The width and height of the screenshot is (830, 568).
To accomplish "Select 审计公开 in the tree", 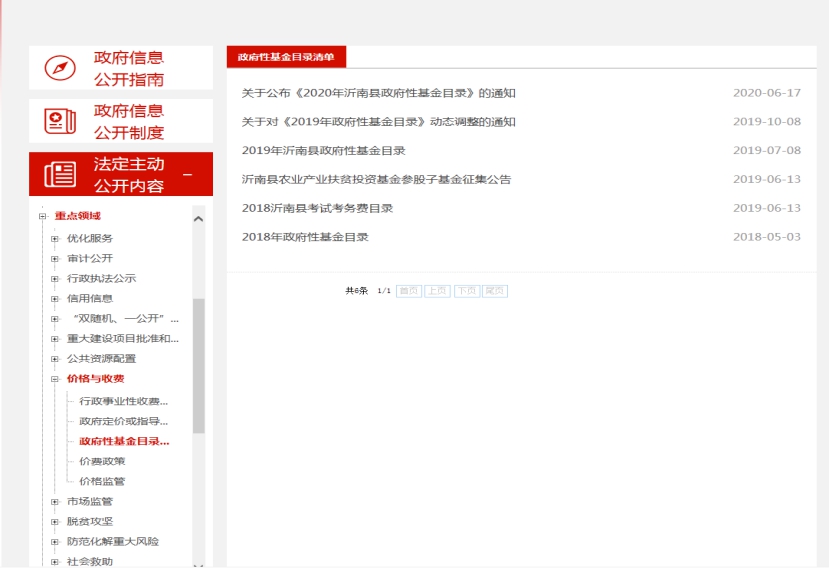I will (x=90, y=258).
